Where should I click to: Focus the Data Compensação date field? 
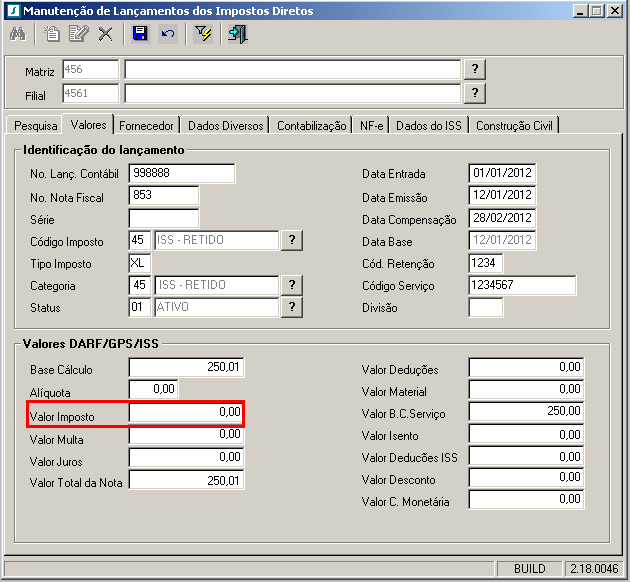501,218
